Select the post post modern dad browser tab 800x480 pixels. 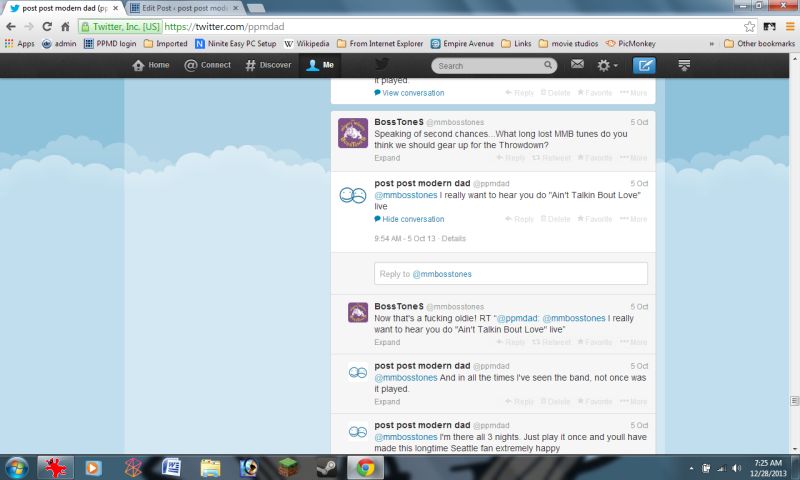click(64, 8)
